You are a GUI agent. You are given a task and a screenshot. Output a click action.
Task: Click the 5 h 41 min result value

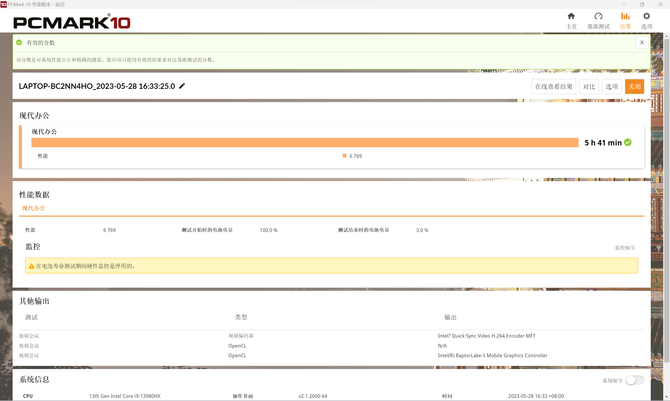click(603, 143)
